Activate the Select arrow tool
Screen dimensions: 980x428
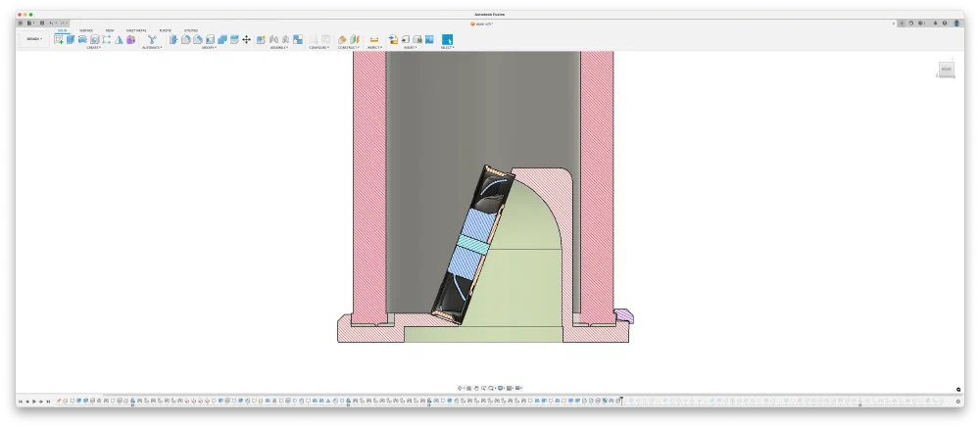[x=448, y=39]
